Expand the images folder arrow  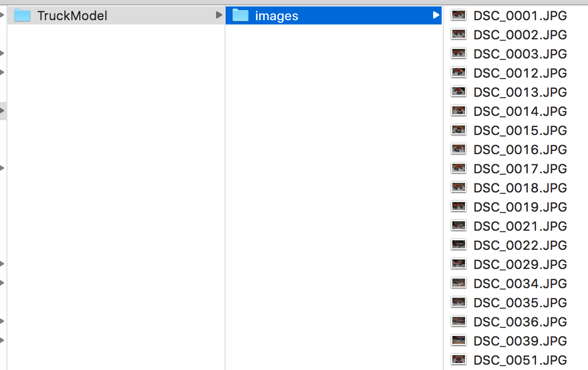[x=436, y=15]
